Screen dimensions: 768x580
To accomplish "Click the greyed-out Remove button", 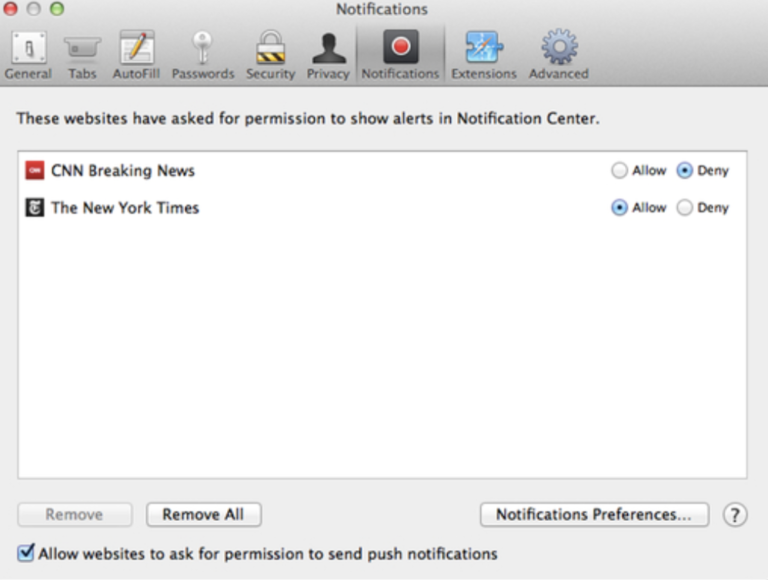I will point(75,515).
